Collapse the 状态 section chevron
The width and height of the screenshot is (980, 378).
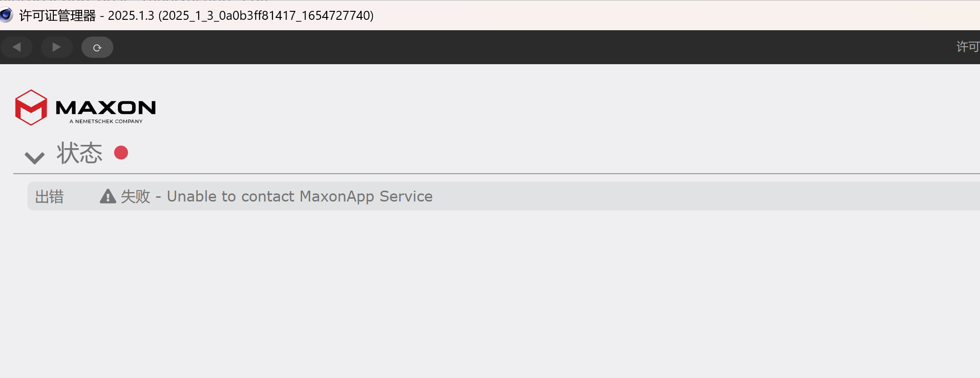[34, 158]
